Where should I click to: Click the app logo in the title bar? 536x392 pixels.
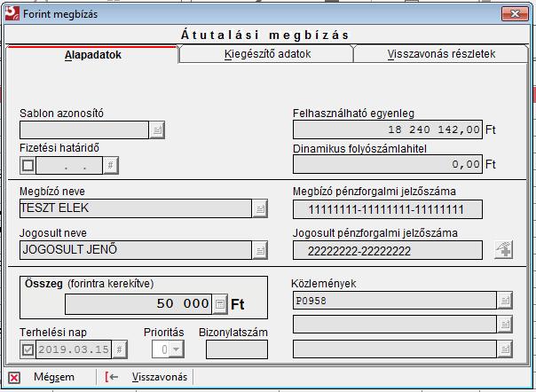click(12, 14)
